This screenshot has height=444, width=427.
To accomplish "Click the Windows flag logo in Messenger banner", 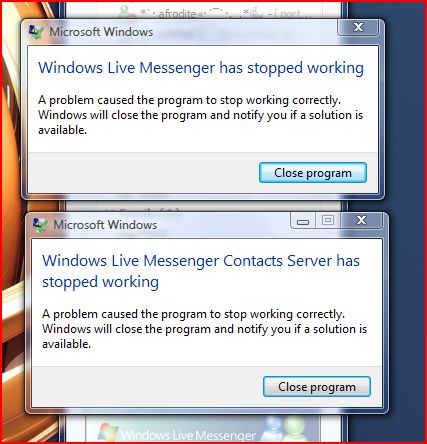I will coord(108,432).
